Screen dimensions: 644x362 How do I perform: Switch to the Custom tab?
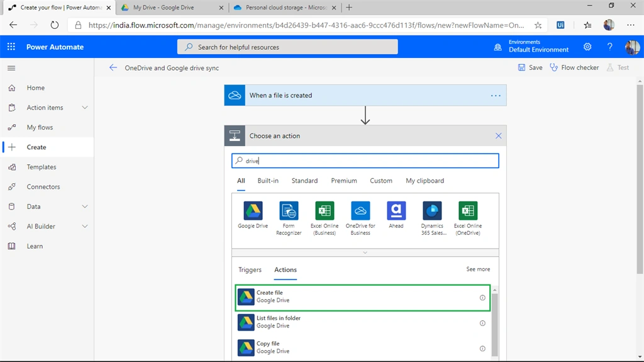380,181
